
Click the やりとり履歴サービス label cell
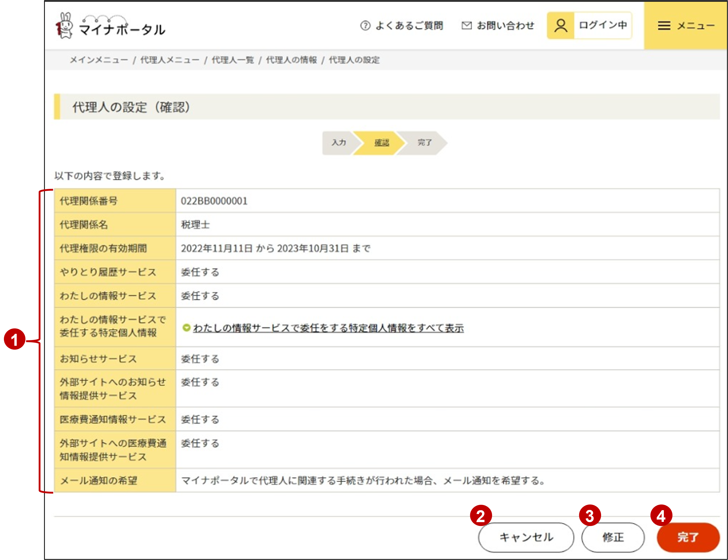pyautogui.click(x=115, y=272)
